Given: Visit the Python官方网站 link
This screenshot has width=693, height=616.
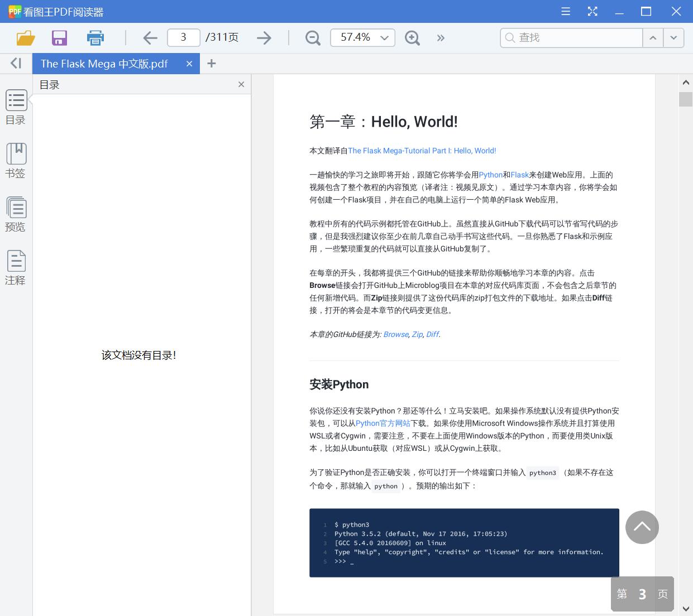Looking at the screenshot, I should coord(383,423).
